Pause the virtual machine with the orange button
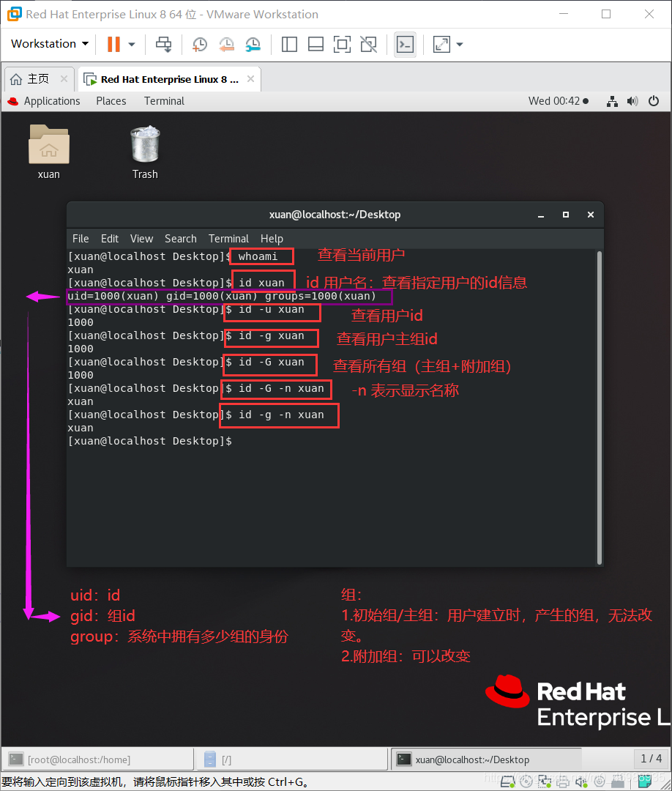This screenshot has width=672, height=791. tap(113, 45)
